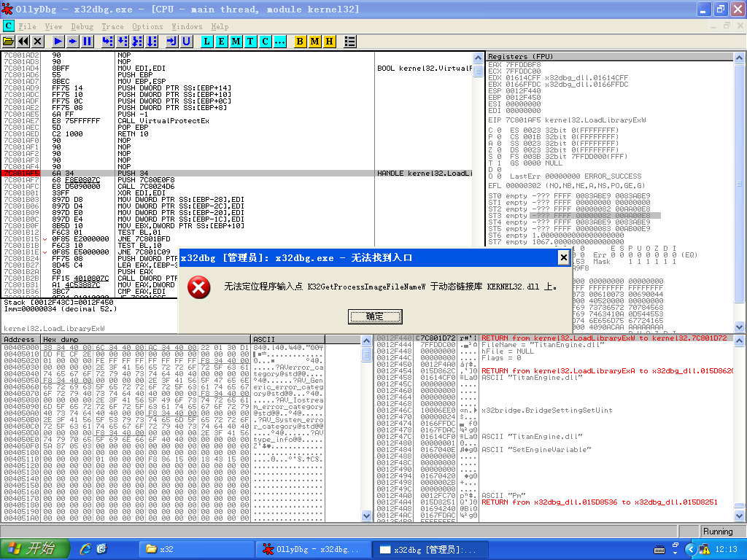
Task: Open CPU window with cyan C icon
Action: click(266, 42)
